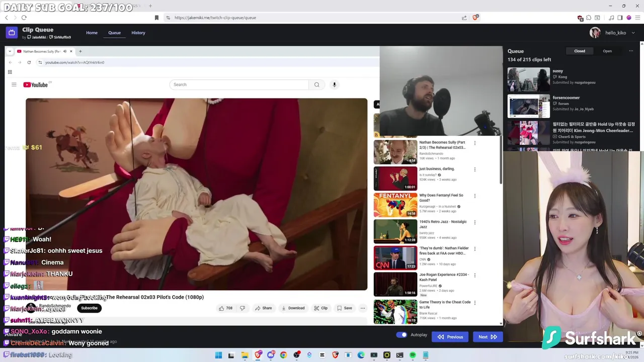Click the embedded youtube.com URL bar

coord(207,62)
